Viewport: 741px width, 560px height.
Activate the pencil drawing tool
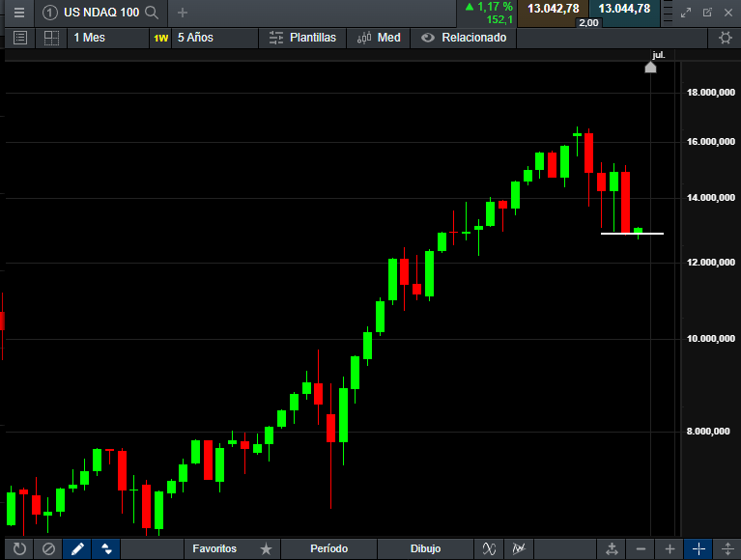tap(77, 548)
